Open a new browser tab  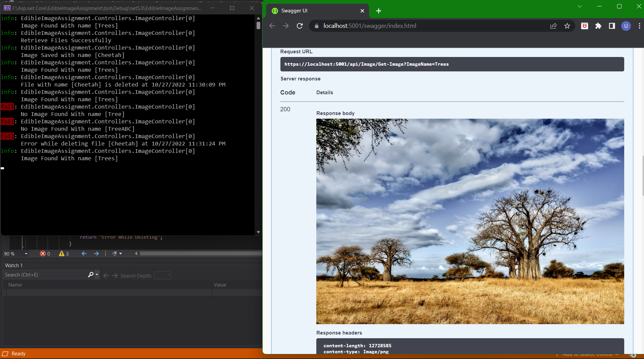pyautogui.click(x=379, y=11)
